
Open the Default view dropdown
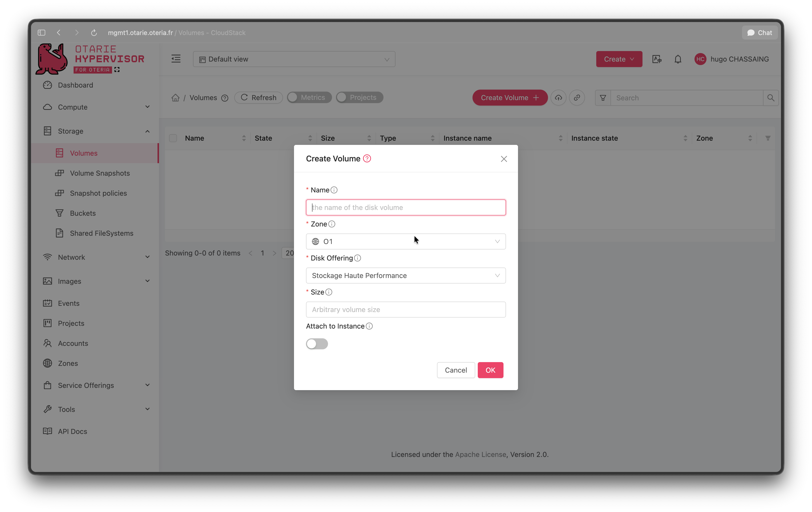294,59
